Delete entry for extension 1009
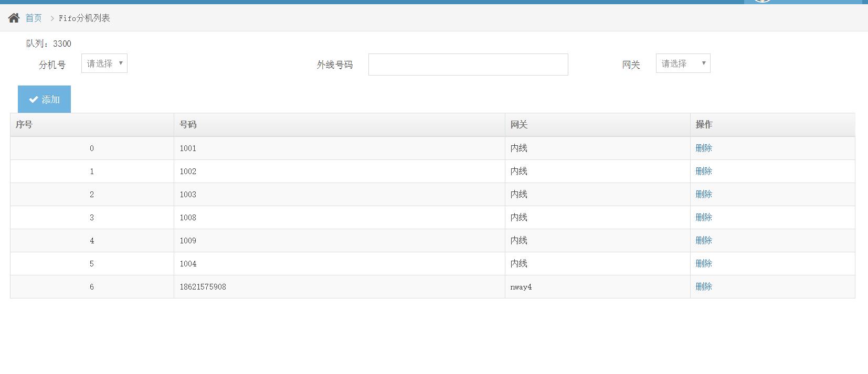The width and height of the screenshot is (868, 374). (x=703, y=240)
